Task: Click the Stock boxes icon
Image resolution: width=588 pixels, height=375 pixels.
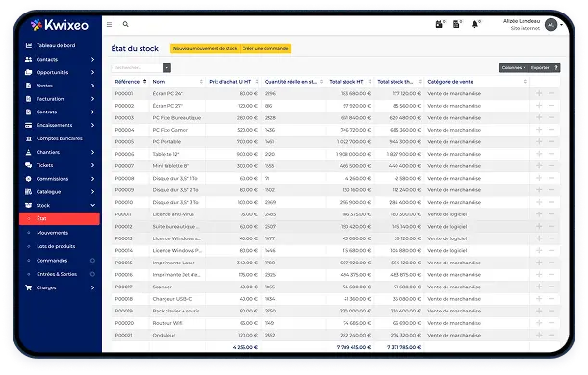Action: (x=29, y=206)
